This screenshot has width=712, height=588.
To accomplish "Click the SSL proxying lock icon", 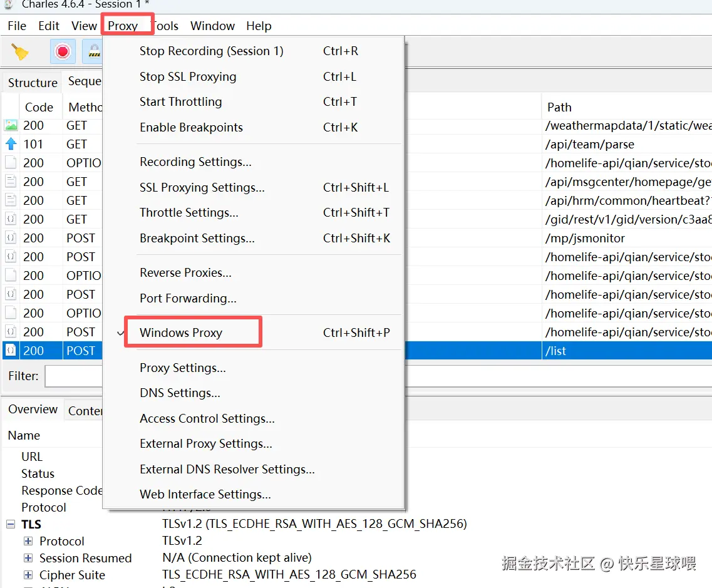I will (94, 51).
